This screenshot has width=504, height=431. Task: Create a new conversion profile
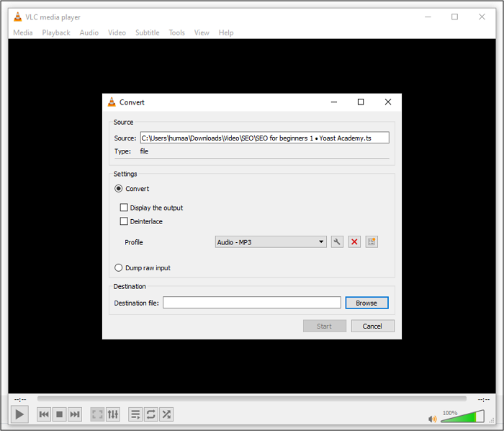[372, 242]
